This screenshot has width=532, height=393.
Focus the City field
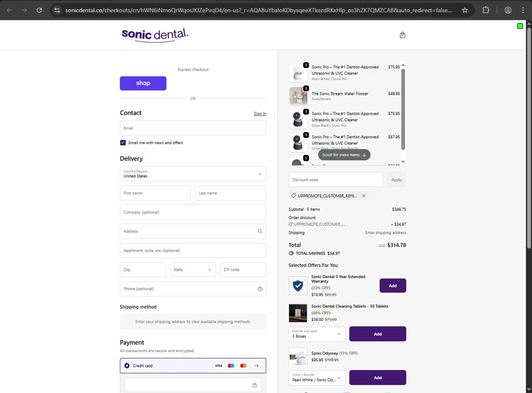(x=143, y=270)
